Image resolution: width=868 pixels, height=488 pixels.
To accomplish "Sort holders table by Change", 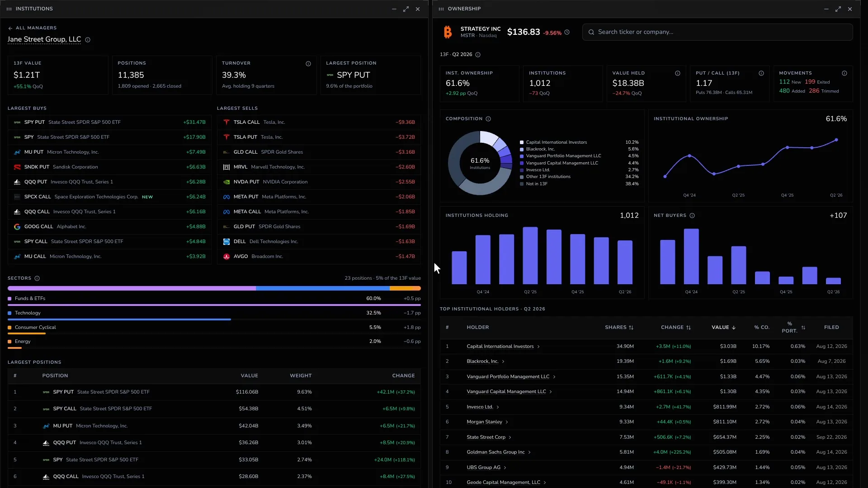I will [x=676, y=328].
